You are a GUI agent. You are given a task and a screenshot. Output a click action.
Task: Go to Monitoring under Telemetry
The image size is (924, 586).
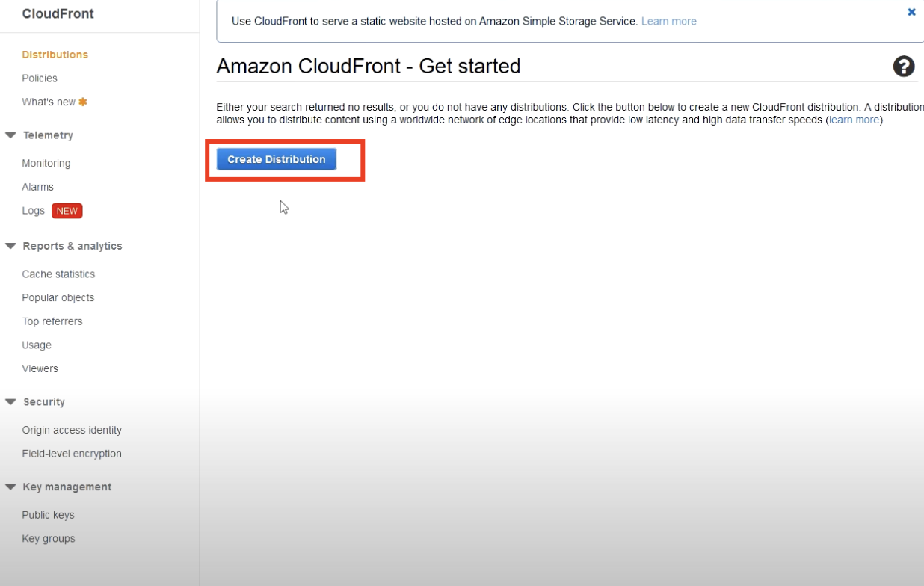pyautogui.click(x=46, y=163)
